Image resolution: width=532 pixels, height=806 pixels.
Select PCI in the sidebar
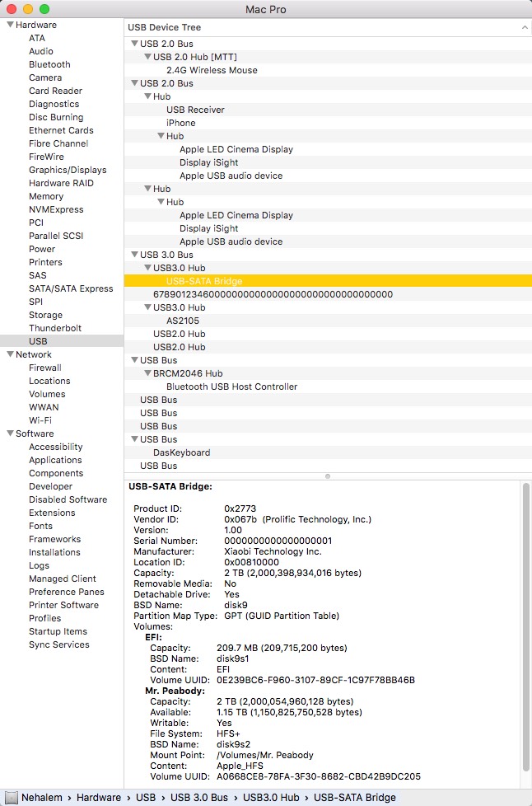tap(36, 223)
